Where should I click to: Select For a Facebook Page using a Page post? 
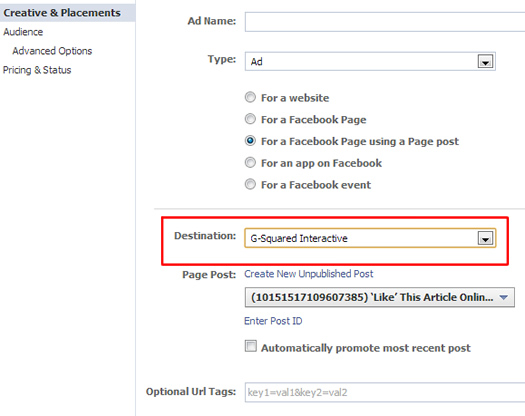tap(250, 141)
